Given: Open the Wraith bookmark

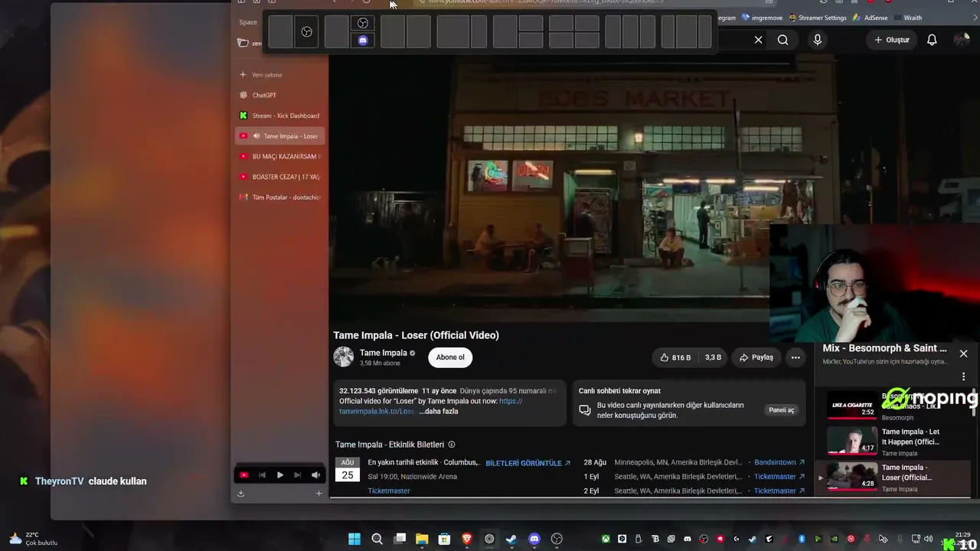Looking at the screenshot, I should coord(907,18).
